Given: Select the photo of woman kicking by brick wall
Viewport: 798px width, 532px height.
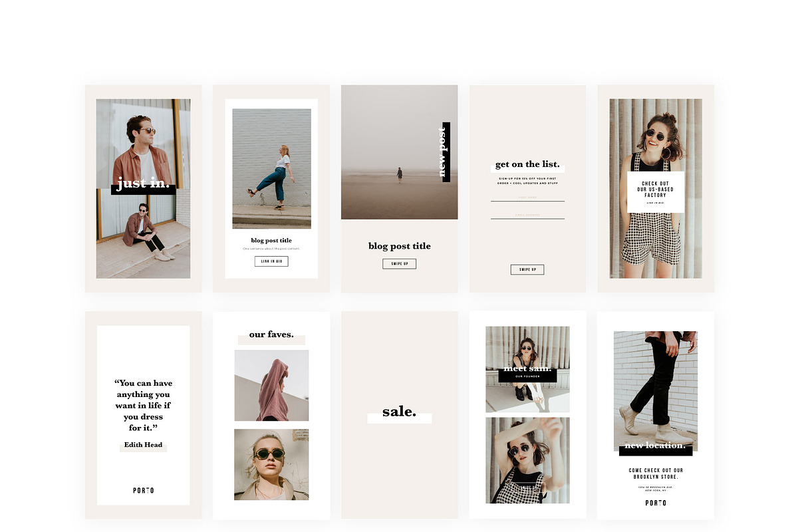Looking at the screenshot, I should [x=271, y=168].
